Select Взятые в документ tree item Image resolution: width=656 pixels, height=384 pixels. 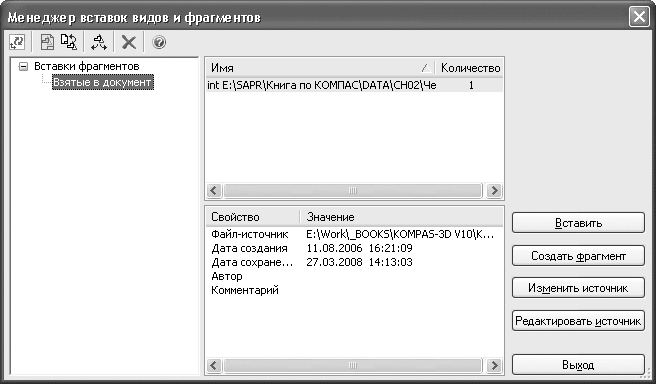pos(102,82)
